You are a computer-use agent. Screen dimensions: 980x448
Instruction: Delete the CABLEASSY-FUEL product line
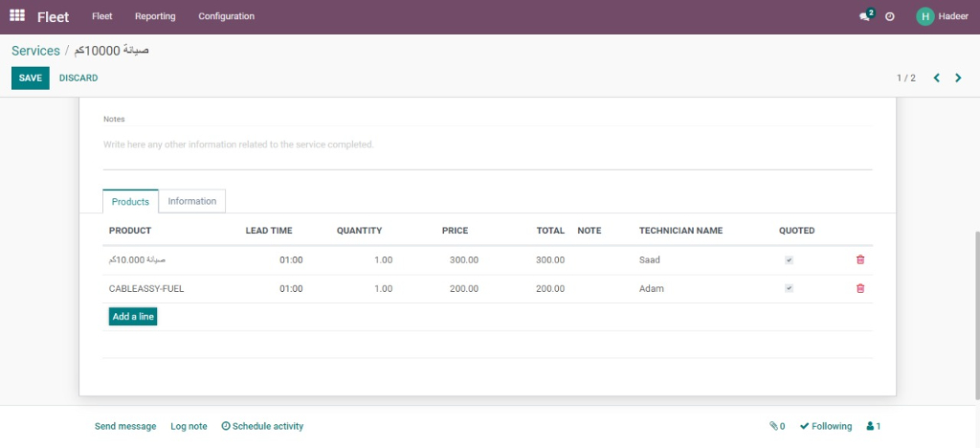[859, 288]
